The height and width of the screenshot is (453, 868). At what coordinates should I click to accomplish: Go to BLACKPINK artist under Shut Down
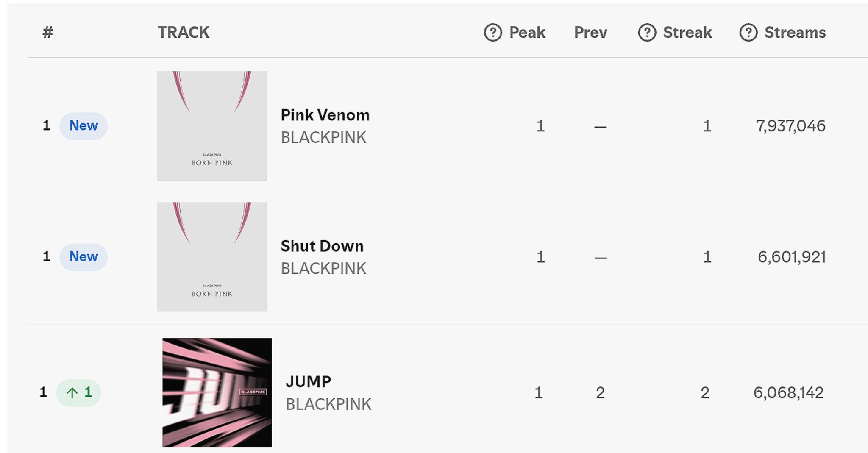323,269
